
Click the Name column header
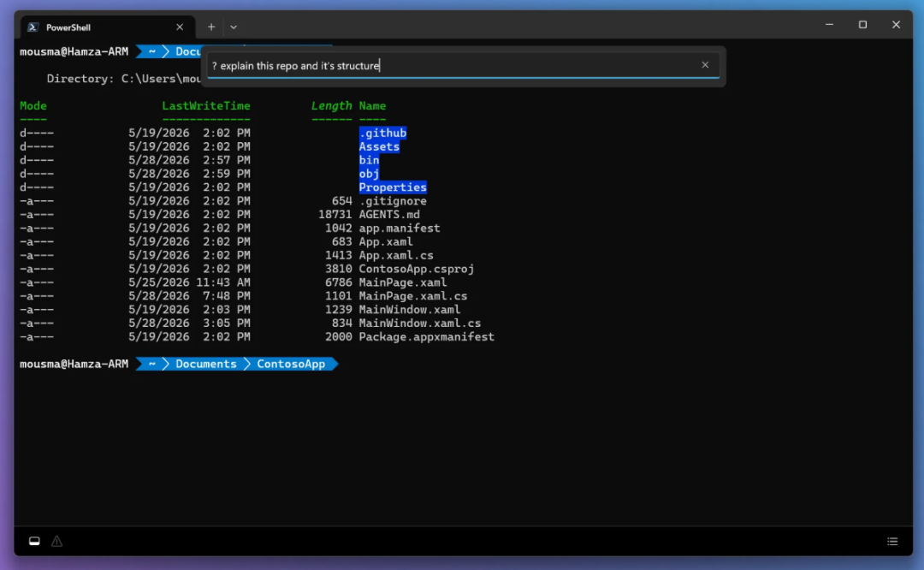pos(372,105)
